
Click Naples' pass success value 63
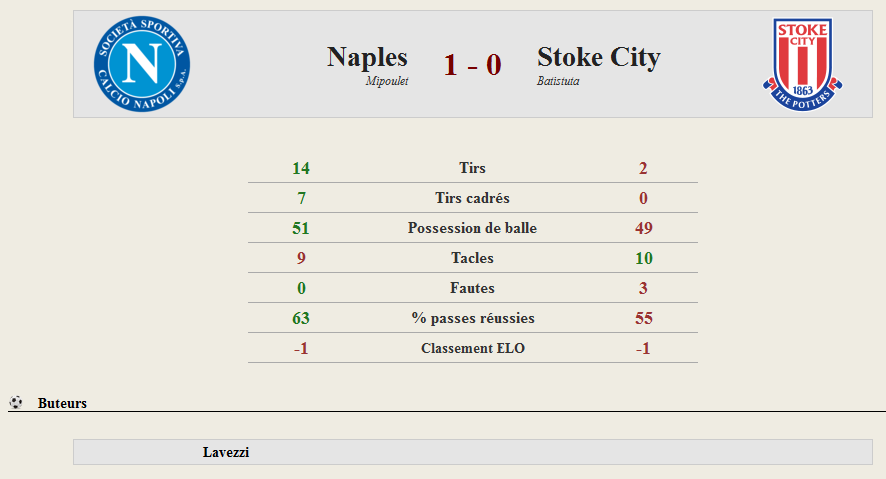point(301,318)
